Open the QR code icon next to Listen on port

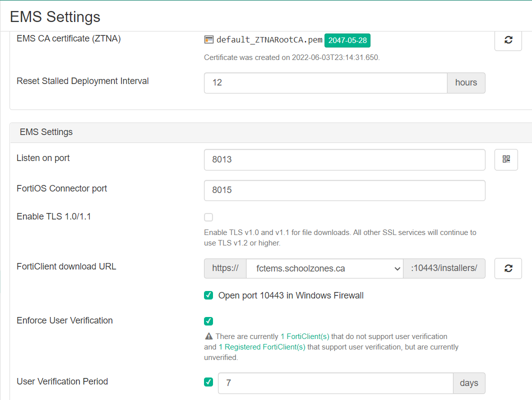pyautogui.click(x=506, y=159)
